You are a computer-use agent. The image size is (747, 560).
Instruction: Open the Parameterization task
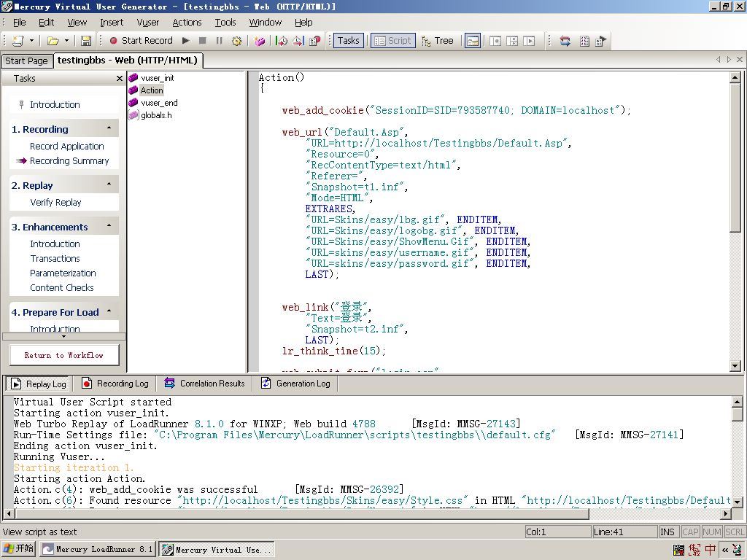coord(63,273)
